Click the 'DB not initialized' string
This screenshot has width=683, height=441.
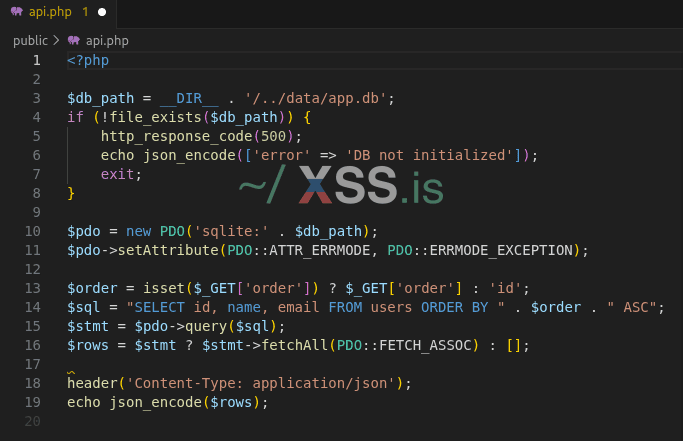click(429, 155)
